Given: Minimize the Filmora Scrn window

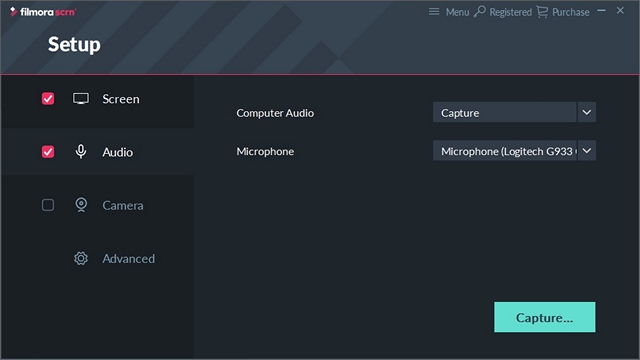Looking at the screenshot, I should click(601, 11).
